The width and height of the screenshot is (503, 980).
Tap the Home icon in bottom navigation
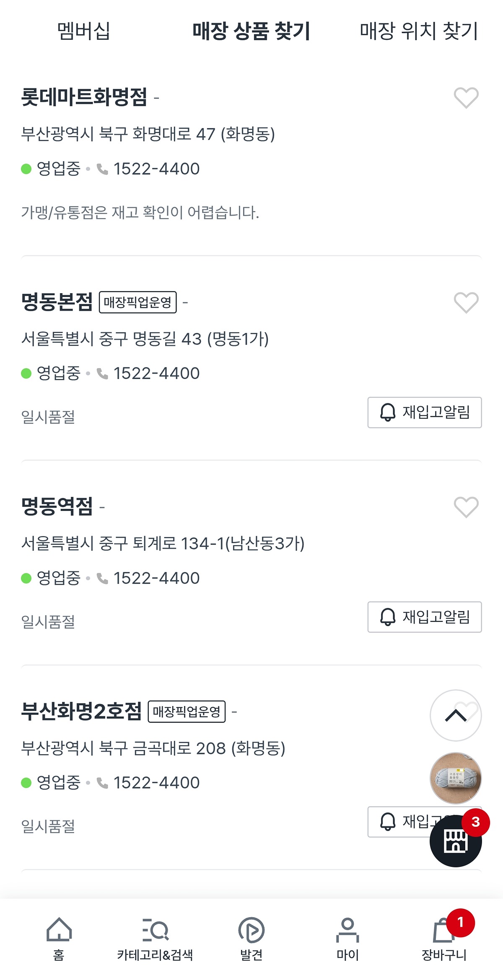click(x=59, y=938)
